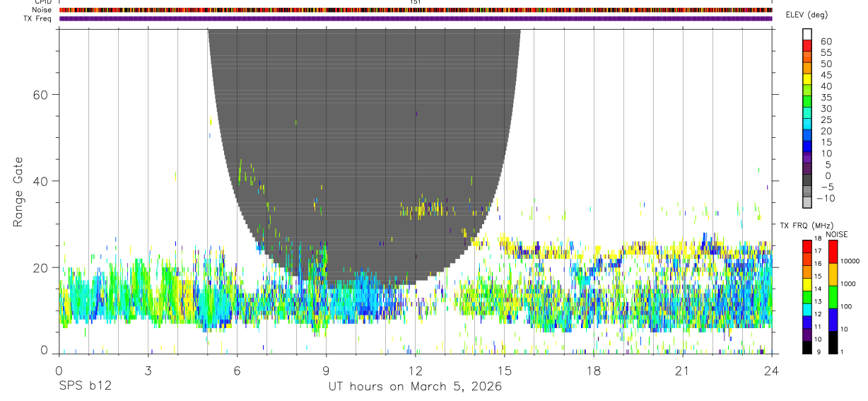This screenshot has width=868, height=401.
Task: Click the '18' tick on the UT hours axis
Action: click(593, 371)
